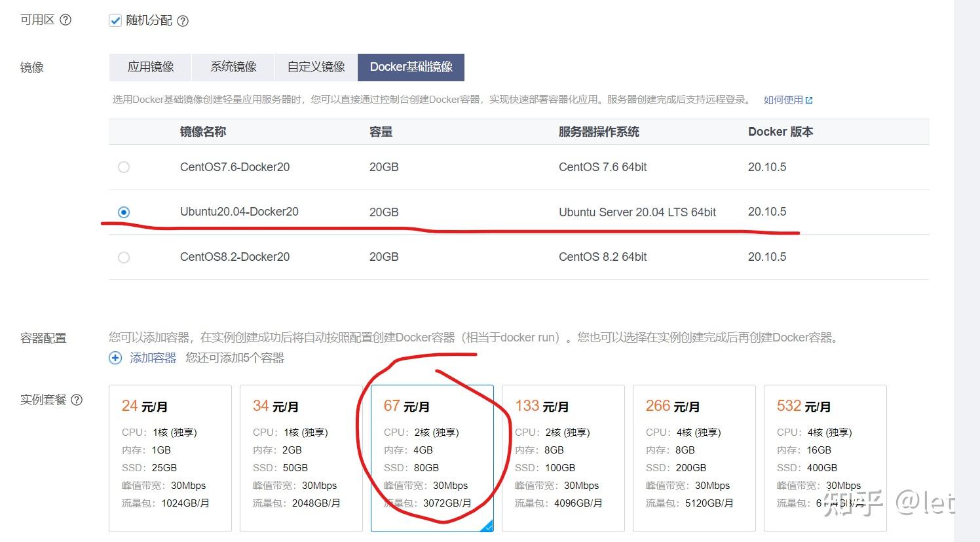Switch to the 应用镜像 tab
980x542 pixels.
[x=151, y=67]
